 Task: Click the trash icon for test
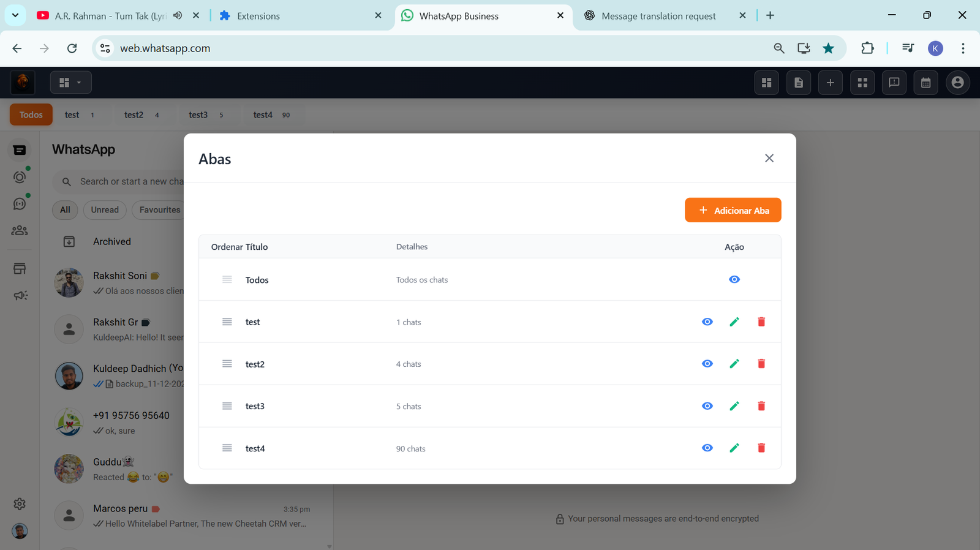(761, 322)
